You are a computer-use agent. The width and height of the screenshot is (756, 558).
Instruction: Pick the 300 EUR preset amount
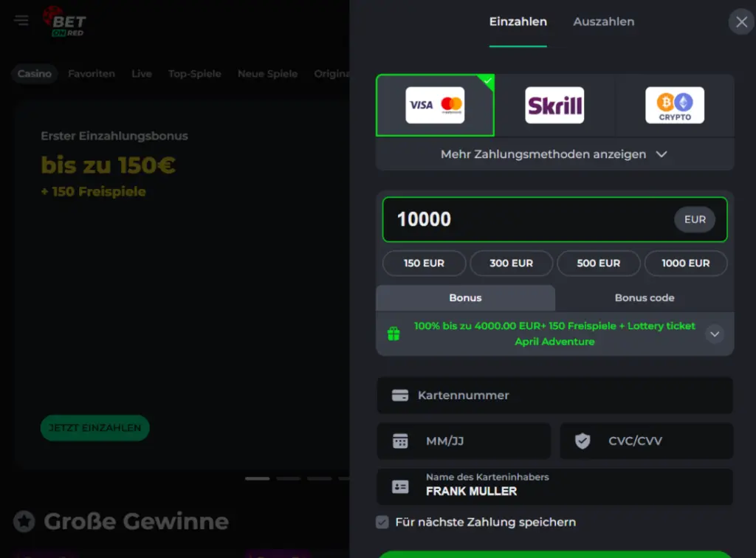pyautogui.click(x=512, y=263)
